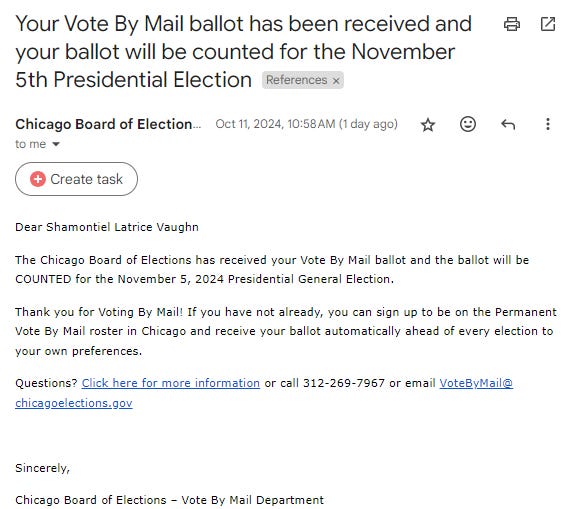Click the VoteByMail@ email address link
Viewport: 566px width, 509px height.
click(x=476, y=383)
